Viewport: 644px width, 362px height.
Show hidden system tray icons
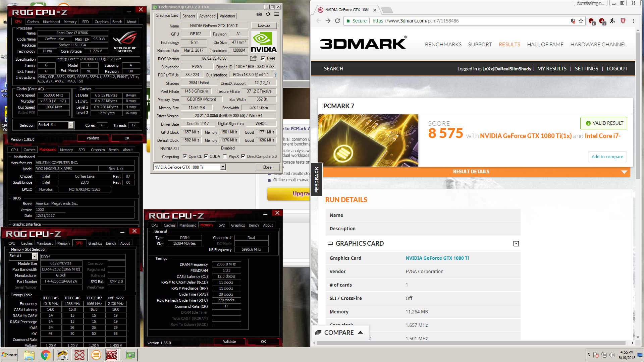coord(589,355)
